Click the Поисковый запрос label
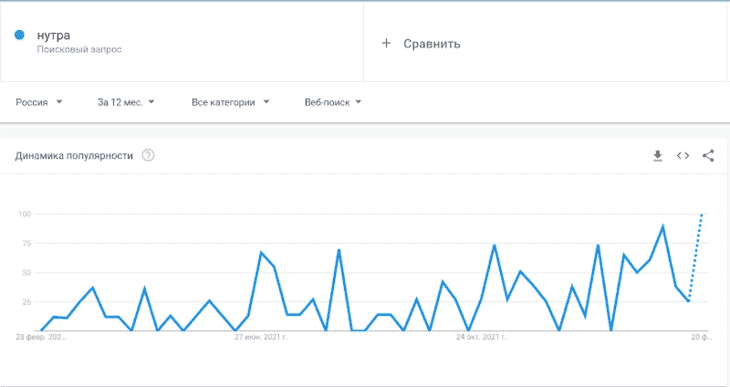The width and height of the screenshot is (730, 387). pyautogui.click(x=79, y=49)
